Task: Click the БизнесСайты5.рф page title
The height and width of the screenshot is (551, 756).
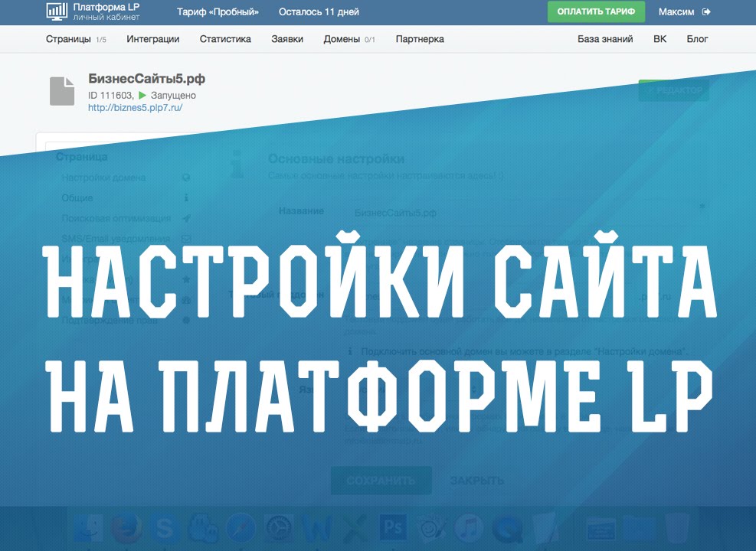Action: click(x=146, y=79)
